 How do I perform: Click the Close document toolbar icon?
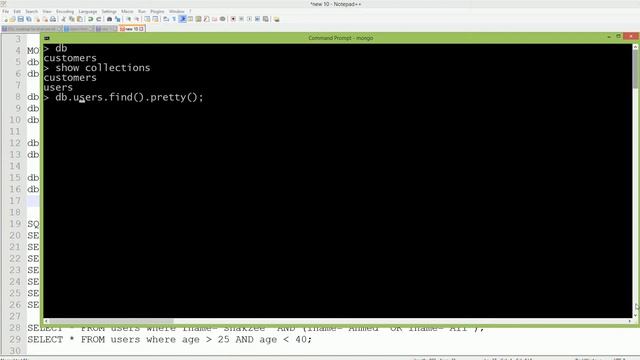38,19
